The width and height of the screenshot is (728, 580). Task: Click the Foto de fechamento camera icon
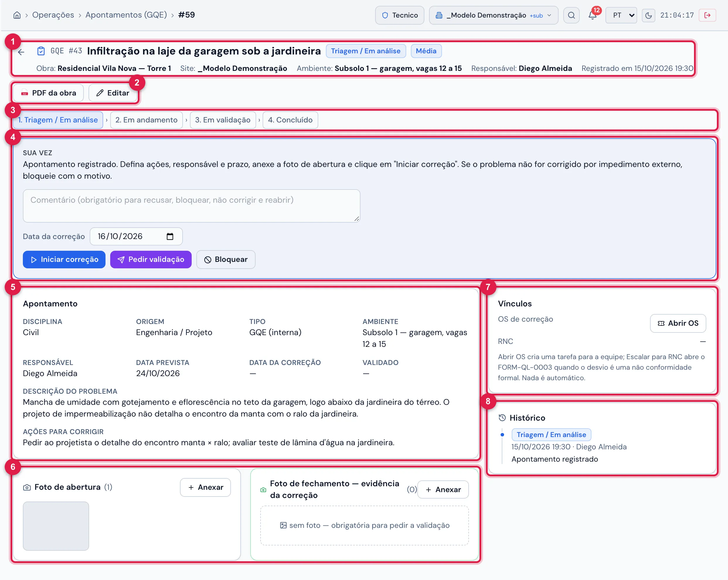[263, 489]
